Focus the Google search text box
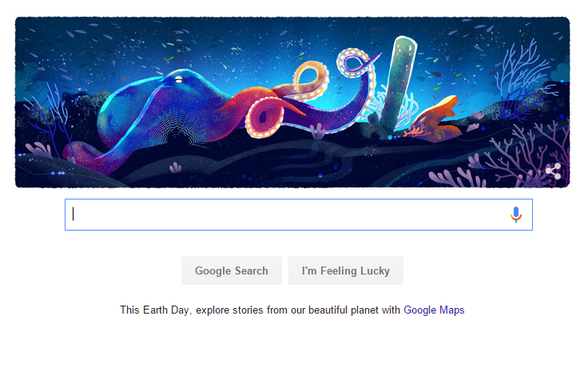 (288, 215)
